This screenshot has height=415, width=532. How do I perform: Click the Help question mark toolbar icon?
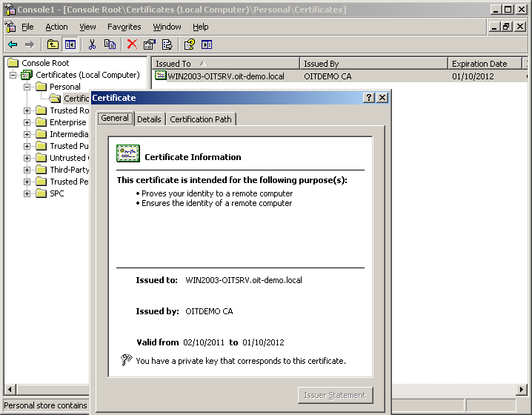coord(190,44)
